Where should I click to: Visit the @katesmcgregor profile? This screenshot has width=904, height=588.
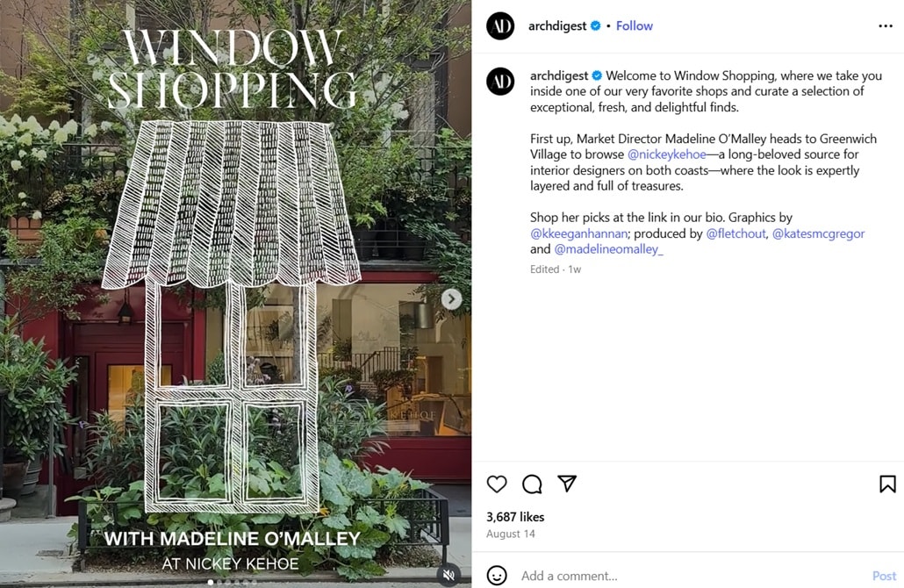818,233
